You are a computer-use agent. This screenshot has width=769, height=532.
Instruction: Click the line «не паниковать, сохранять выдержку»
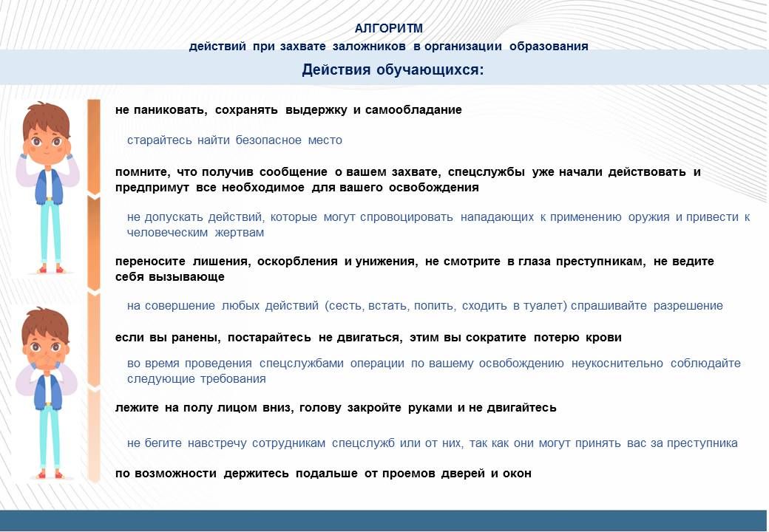click(288, 110)
